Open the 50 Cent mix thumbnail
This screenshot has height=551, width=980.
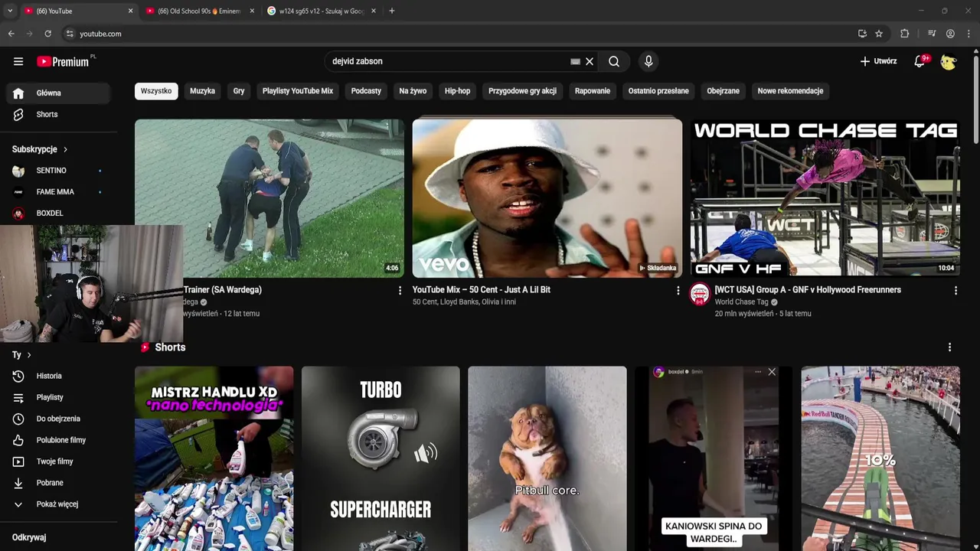547,197
